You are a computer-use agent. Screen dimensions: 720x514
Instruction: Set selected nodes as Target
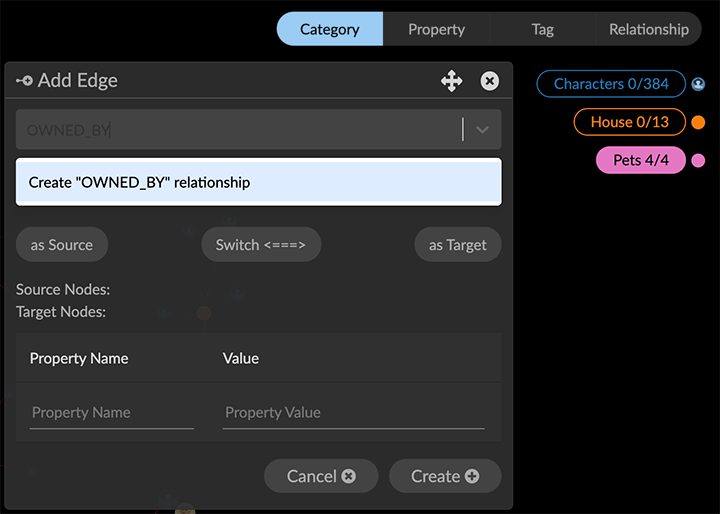click(457, 245)
